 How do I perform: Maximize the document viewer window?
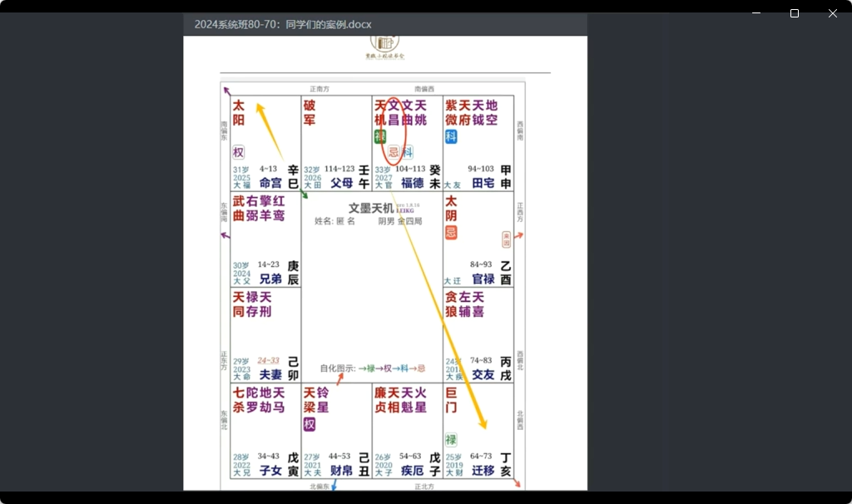point(795,13)
